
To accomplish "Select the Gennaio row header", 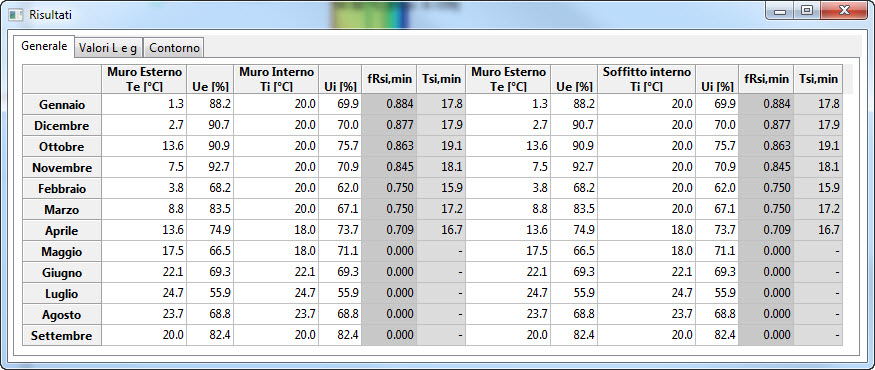I will tap(62, 104).
